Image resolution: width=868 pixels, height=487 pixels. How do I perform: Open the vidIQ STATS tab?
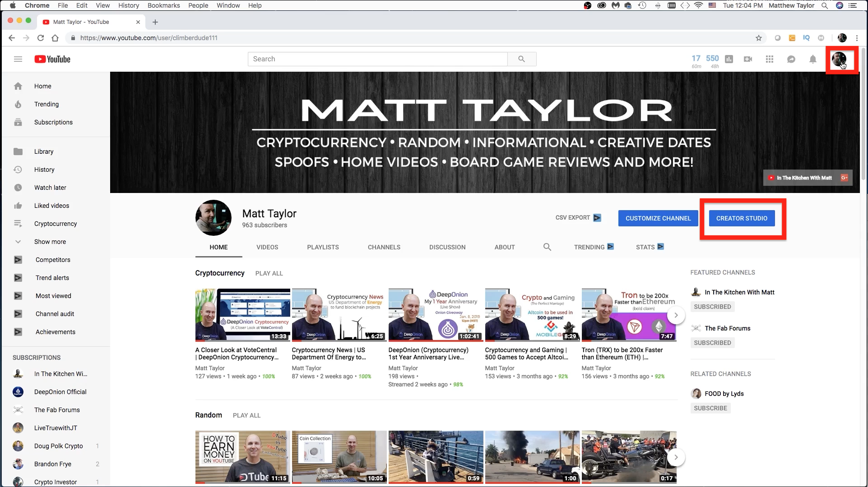[650, 247]
